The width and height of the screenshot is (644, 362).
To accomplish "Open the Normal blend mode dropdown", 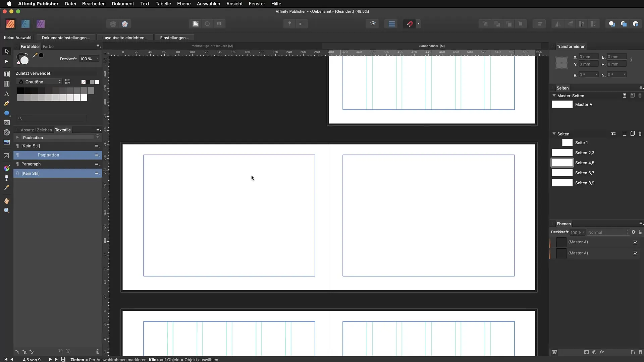I will tap(608, 232).
